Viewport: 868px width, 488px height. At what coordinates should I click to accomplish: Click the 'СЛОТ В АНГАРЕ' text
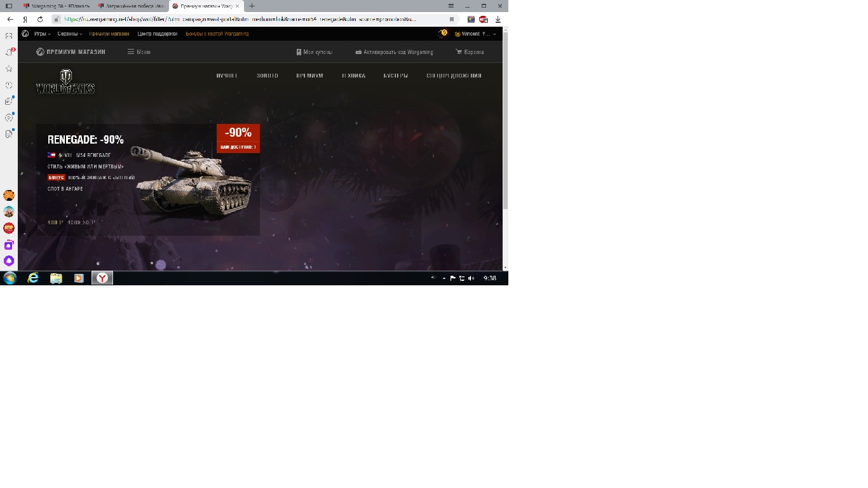coord(65,189)
